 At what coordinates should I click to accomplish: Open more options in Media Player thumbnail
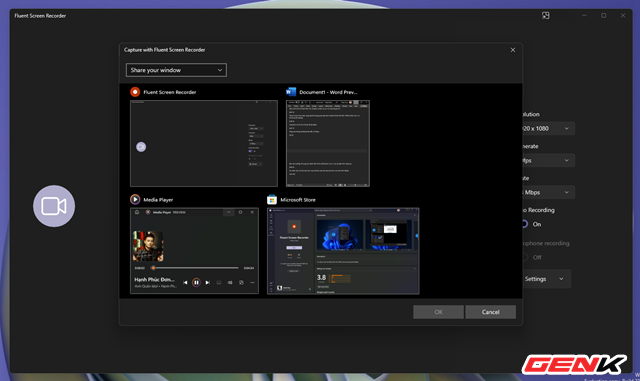252,283
